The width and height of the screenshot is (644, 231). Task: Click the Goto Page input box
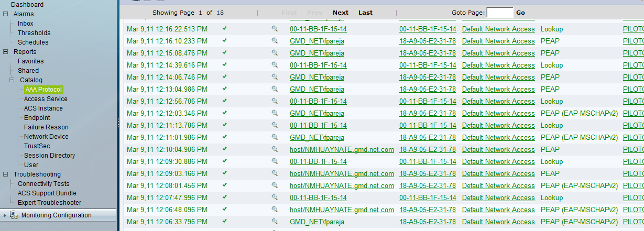[x=500, y=13]
